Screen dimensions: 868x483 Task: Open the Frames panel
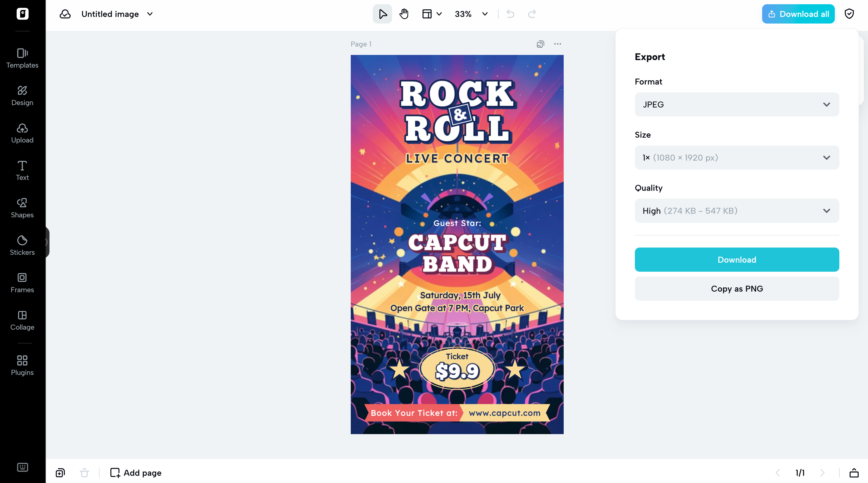click(22, 283)
